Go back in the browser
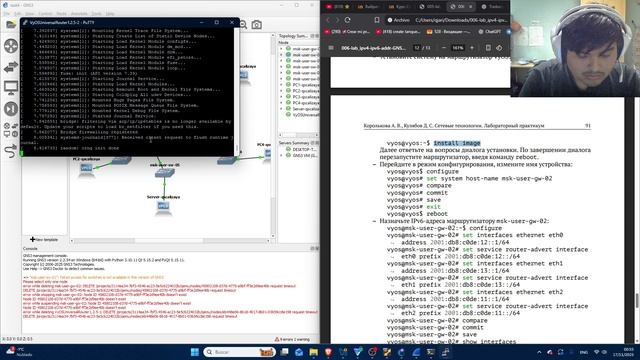Viewport: 640px width, 360px height. point(328,20)
